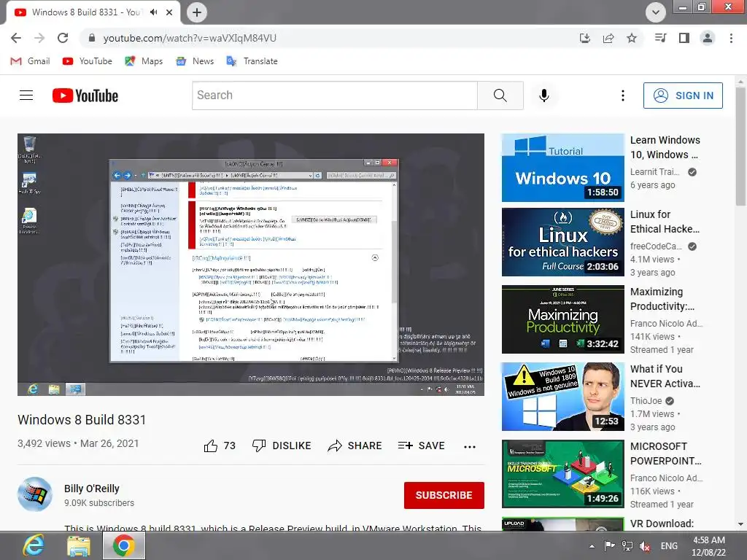The image size is (747, 560).
Task: Open Chrome's three-dot menu
Action: pyautogui.click(x=731, y=38)
